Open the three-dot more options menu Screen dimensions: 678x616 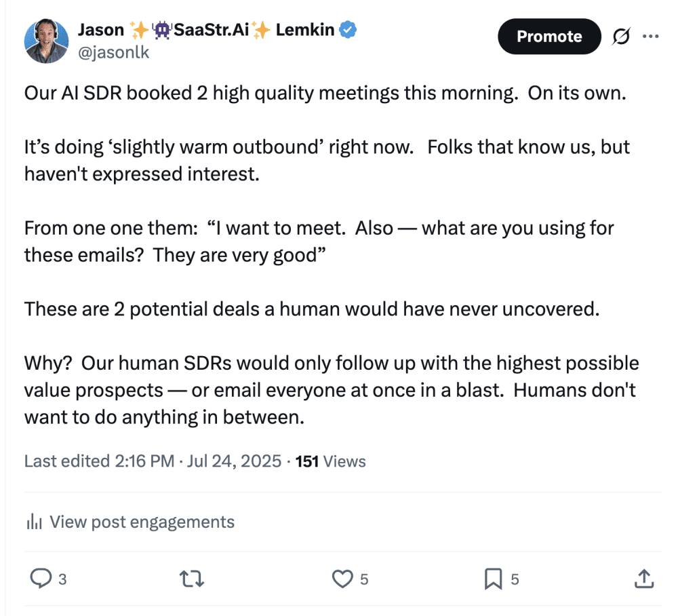pyautogui.click(x=650, y=37)
